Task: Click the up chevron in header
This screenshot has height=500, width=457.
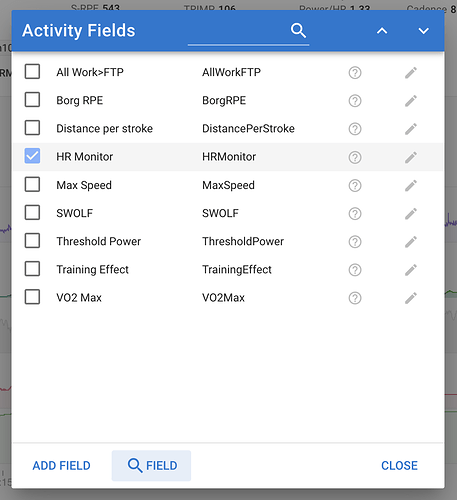Action: pyautogui.click(x=382, y=31)
